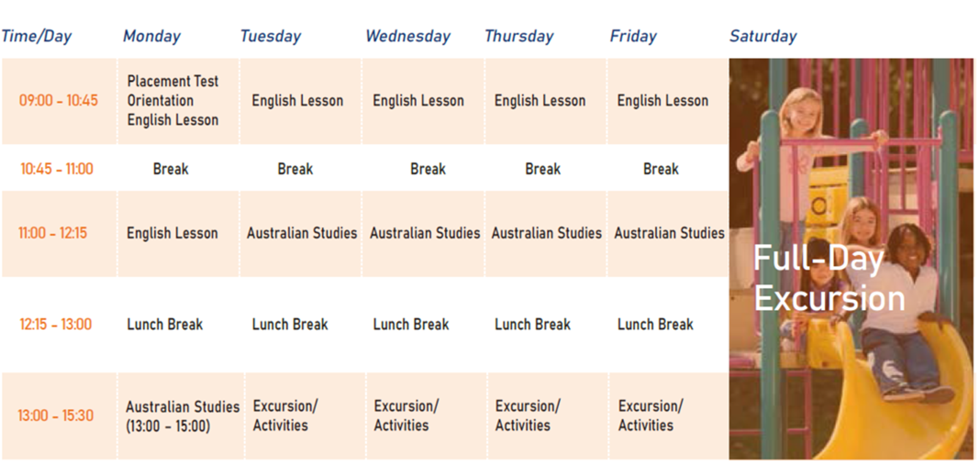Select the 09:00 - 10:45 time slot
Image resolution: width=980 pixels, height=466 pixels.
[x=59, y=100]
